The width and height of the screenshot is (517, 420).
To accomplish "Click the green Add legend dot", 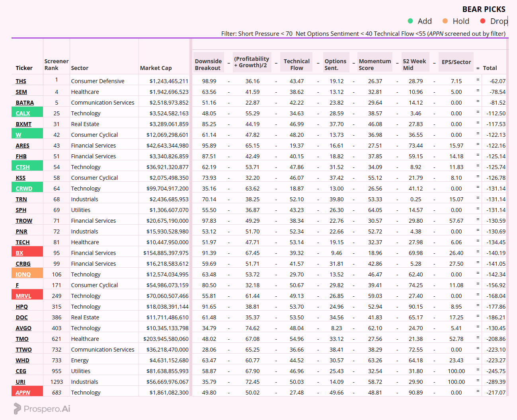I will pos(410,21).
